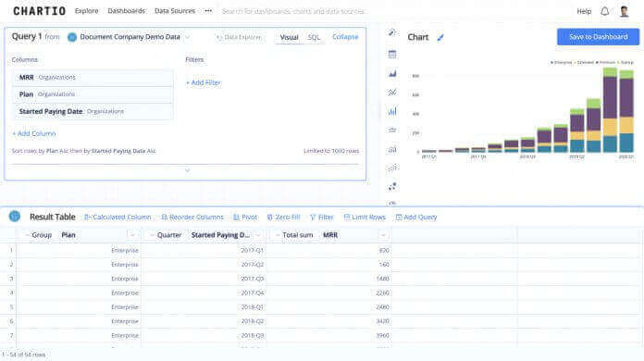Viewport: 644px width, 361px height.
Task: Click the Zero Fill action
Action: [283, 217]
